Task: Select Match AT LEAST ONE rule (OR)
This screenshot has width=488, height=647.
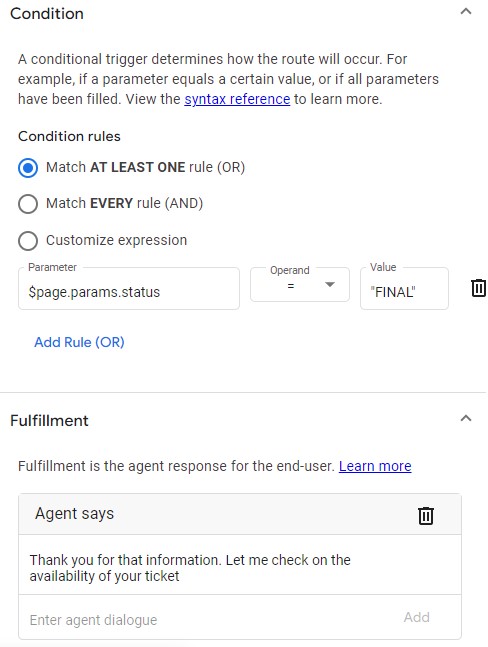Action: click(28, 168)
